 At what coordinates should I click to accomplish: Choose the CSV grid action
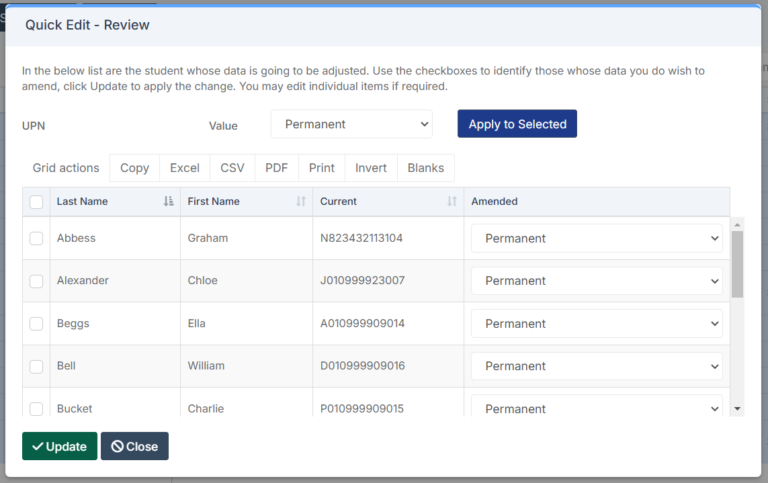232,168
